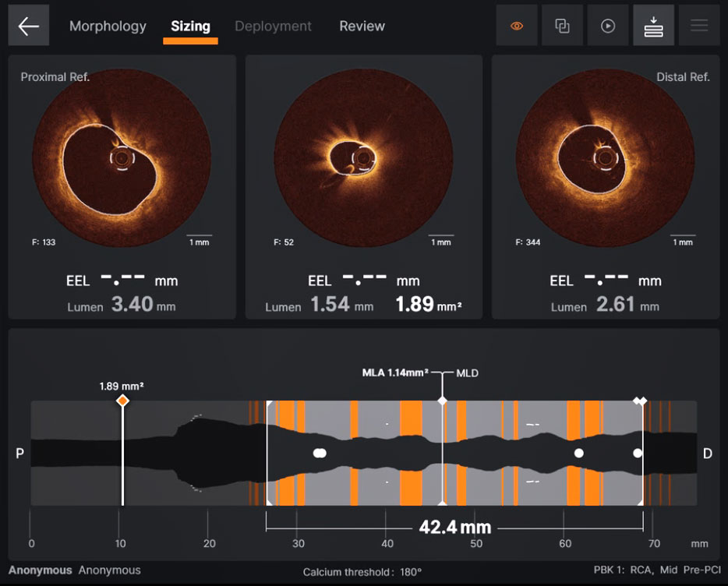Viewport: 728px width, 586px height.
Task: Click the download-to-stack export icon
Action: pos(653,26)
